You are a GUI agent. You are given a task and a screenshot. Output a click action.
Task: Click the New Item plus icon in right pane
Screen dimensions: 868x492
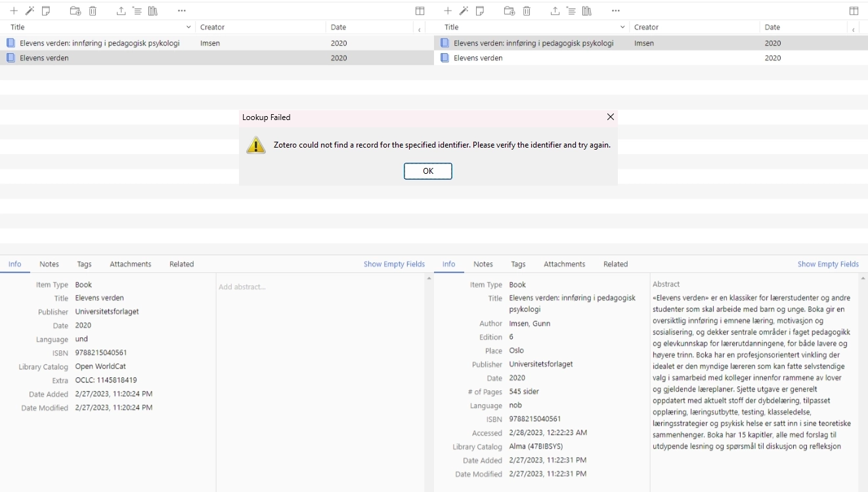click(x=448, y=11)
